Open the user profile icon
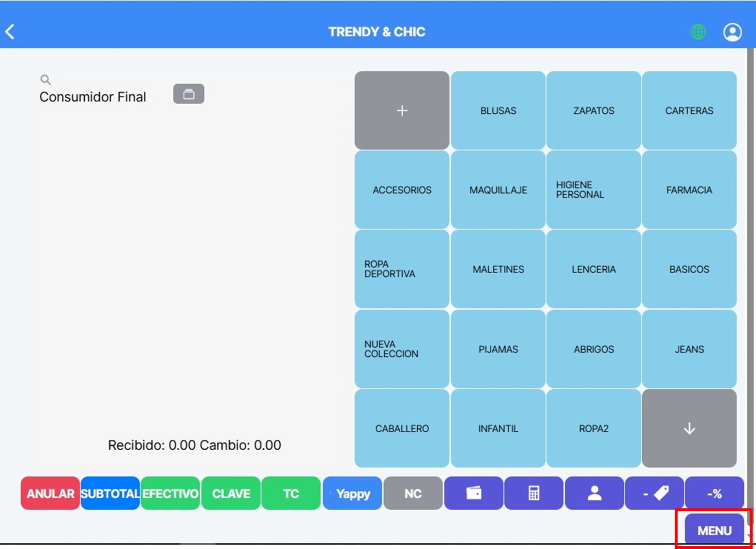Screen dimensions: 756x549 (732, 32)
